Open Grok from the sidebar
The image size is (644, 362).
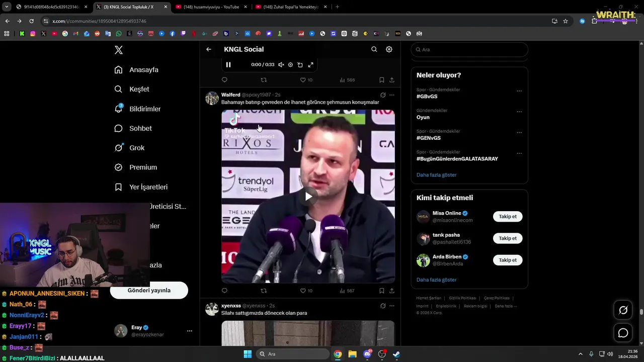[129, 148]
